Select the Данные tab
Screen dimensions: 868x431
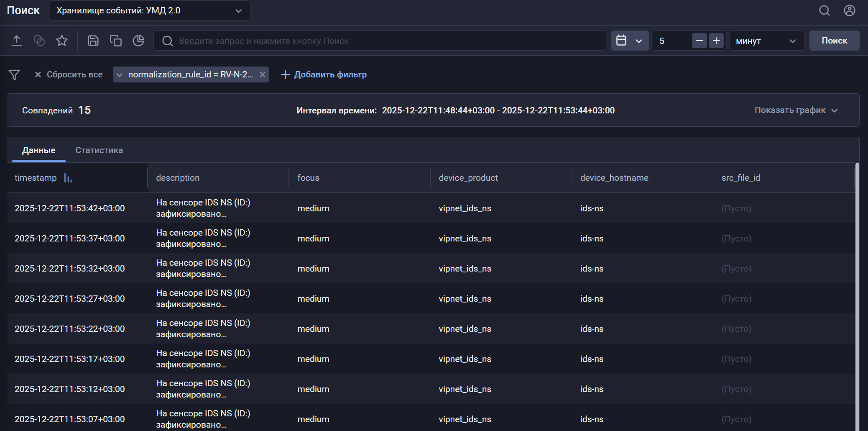pos(39,150)
